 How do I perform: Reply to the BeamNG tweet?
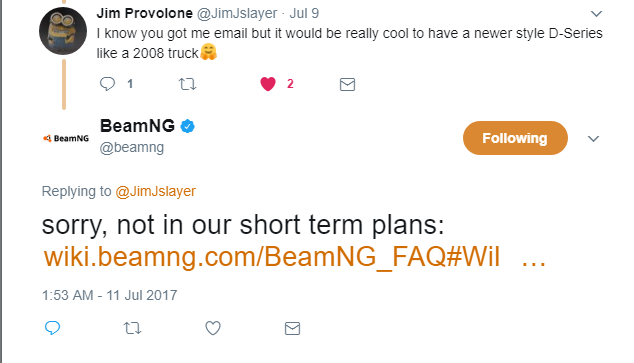53,328
